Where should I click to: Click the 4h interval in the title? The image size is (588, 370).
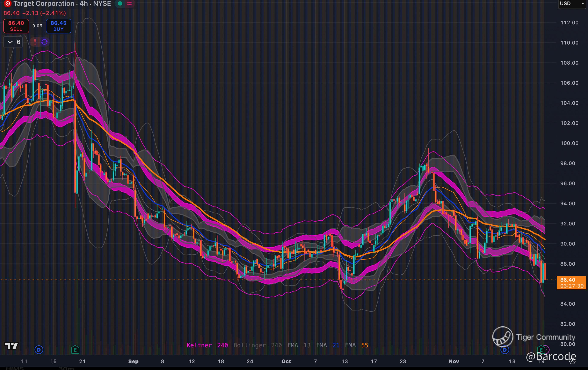click(x=84, y=3)
